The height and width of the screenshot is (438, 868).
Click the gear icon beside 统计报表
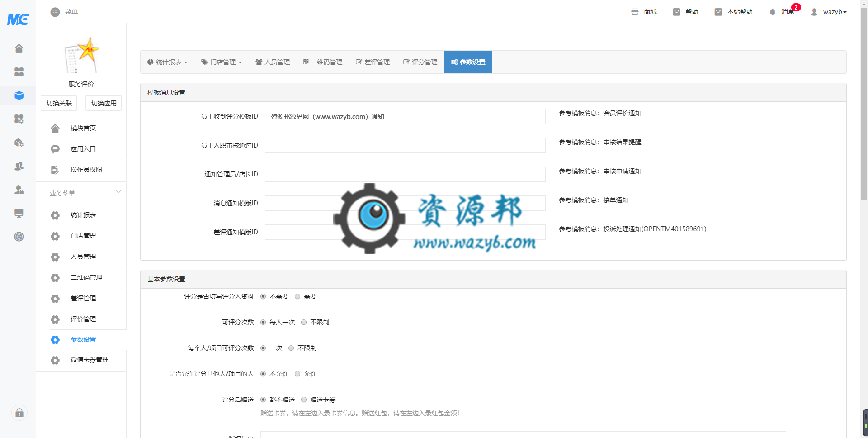[x=55, y=215]
